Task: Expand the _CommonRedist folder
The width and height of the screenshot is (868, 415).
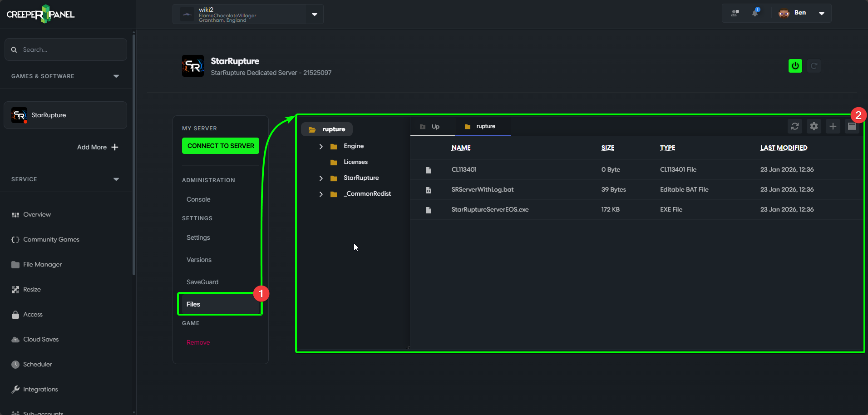Action: tap(321, 194)
